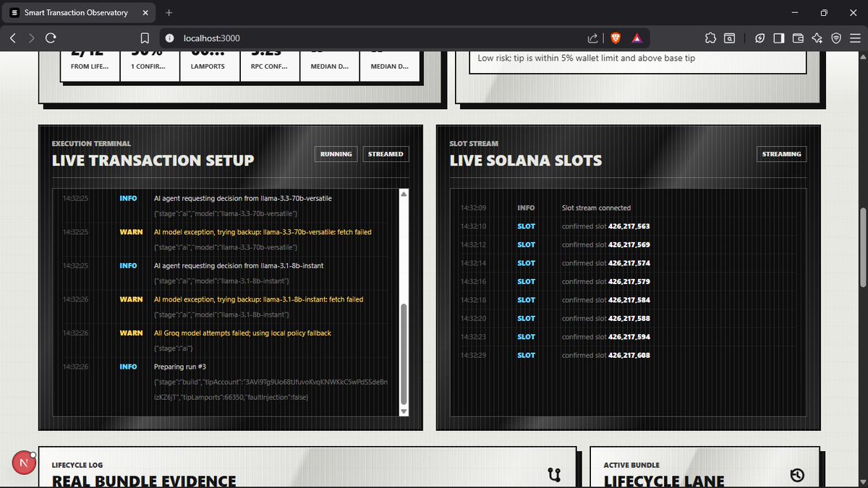This screenshot has height=488, width=868.
Task: Click the 'Slot stream connected' log line
Action: point(596,207)
